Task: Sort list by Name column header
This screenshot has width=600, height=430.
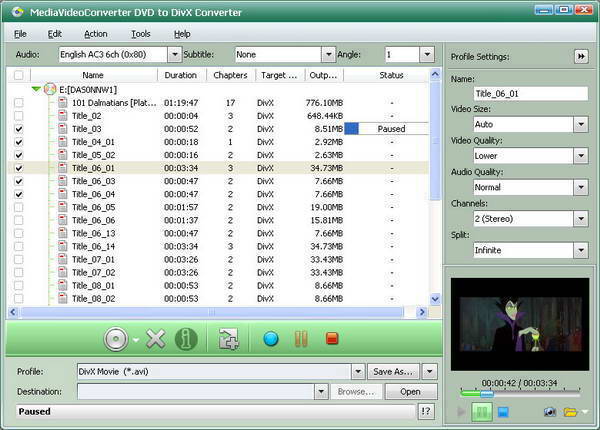Action: [93, 75]
